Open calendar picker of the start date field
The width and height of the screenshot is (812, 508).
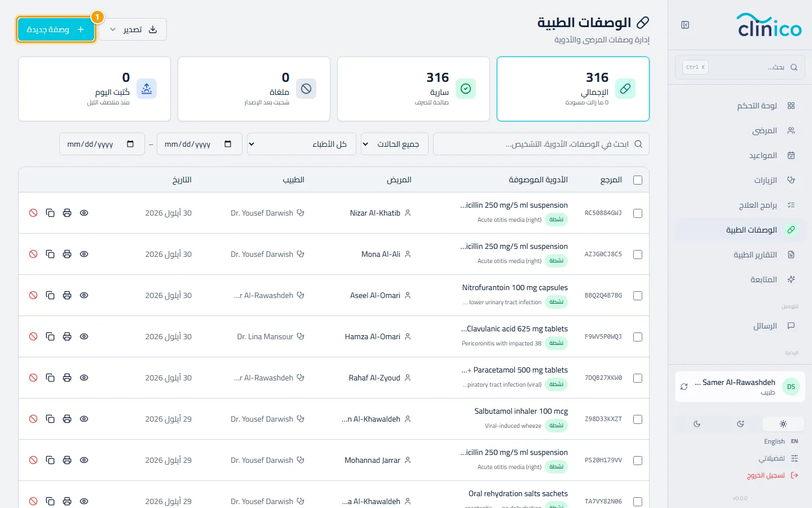point(228,144)
